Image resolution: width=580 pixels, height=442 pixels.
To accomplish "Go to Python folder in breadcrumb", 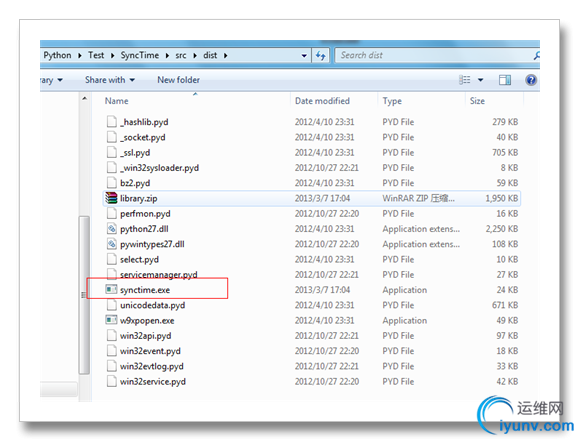I will coord(57,55).
